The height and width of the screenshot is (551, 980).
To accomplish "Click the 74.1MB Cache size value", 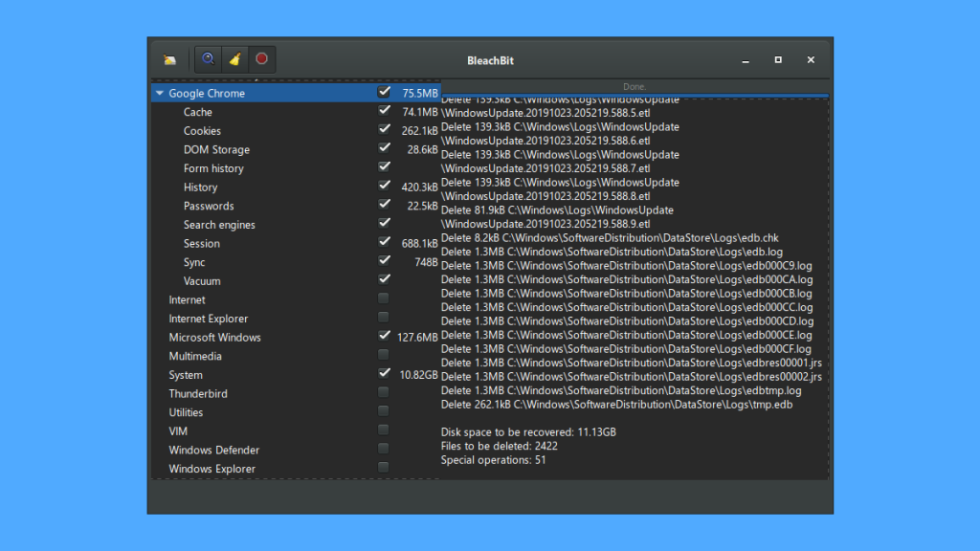I will [x=419, y=113].
